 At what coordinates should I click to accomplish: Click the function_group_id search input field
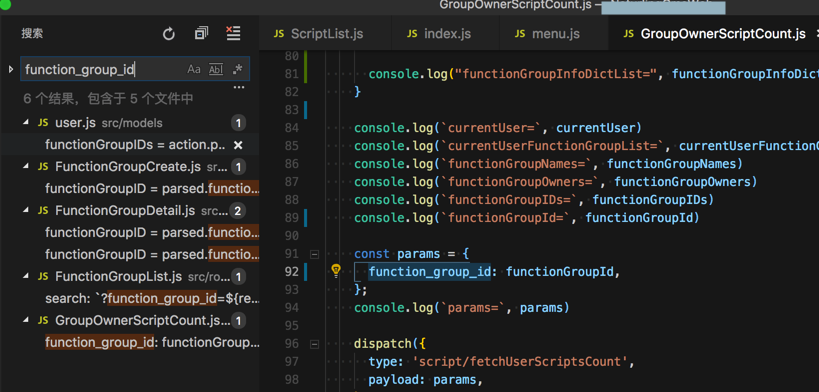104,69
